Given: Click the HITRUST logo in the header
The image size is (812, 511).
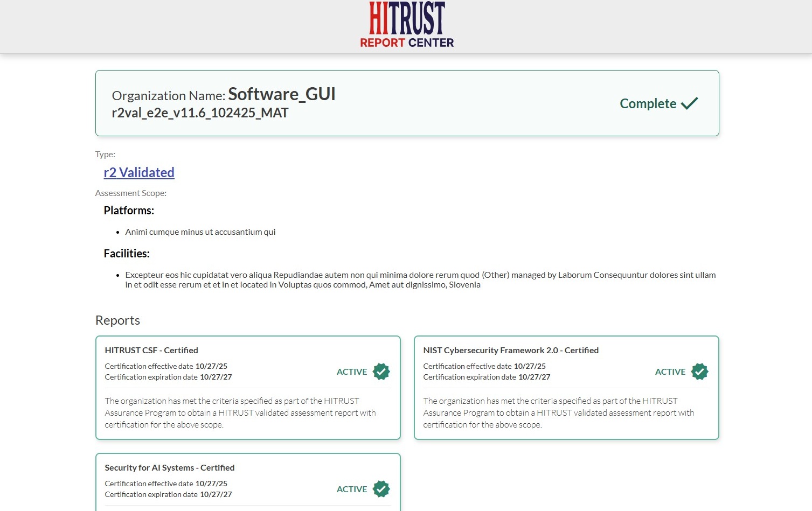Looking at the screenshot, I should (x=407, y=18).
